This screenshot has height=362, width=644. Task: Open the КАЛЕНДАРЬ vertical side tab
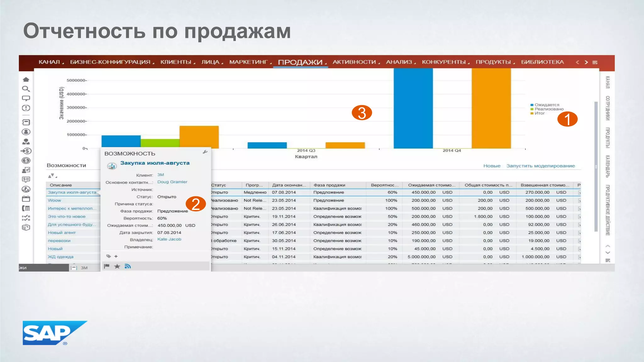point(608,166)
